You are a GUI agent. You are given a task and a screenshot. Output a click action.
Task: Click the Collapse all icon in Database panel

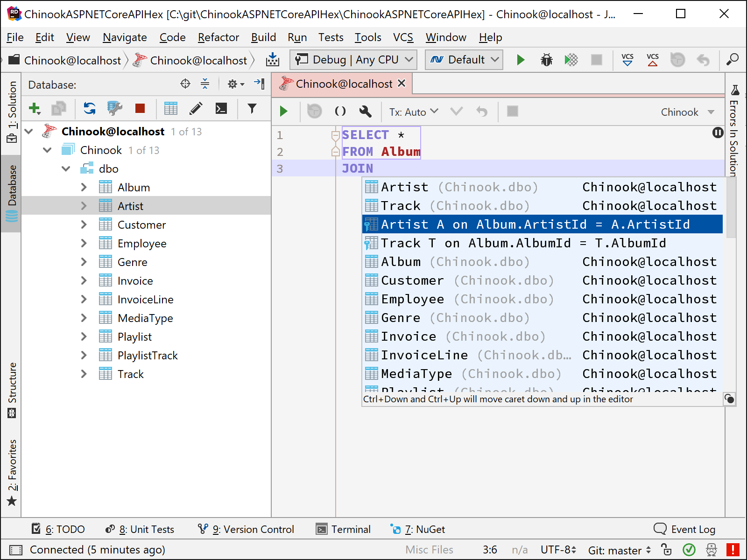205,84
